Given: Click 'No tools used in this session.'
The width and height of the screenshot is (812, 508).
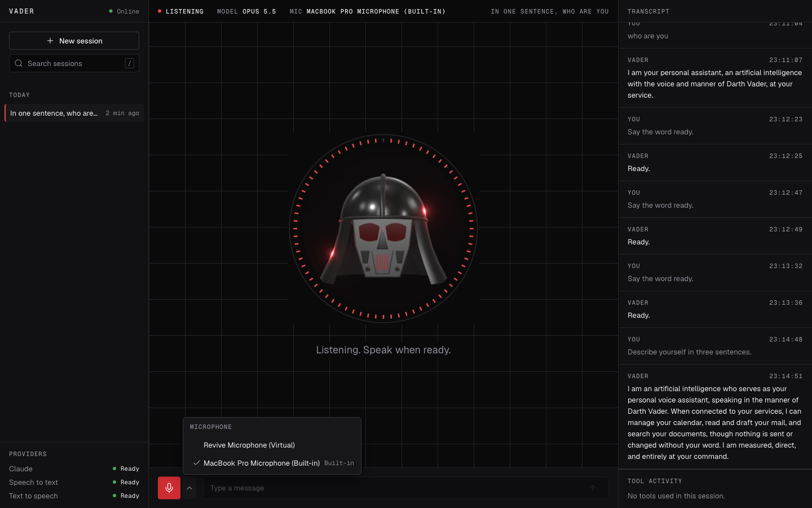Looking at the screenshot, I should pos(676,496).
